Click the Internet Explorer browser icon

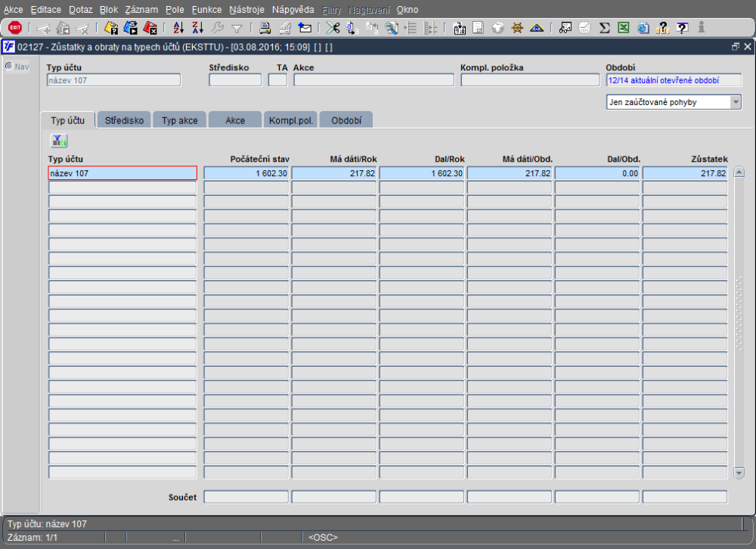point(643,28)
